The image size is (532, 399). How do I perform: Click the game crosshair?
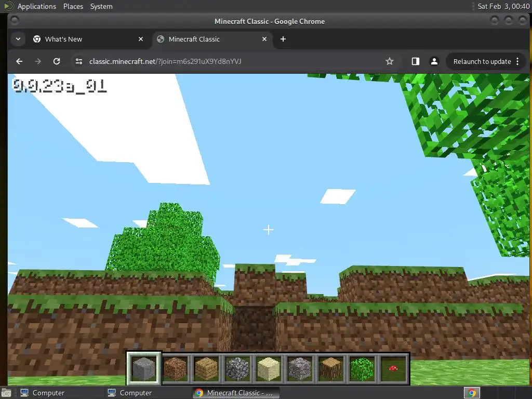269,230
